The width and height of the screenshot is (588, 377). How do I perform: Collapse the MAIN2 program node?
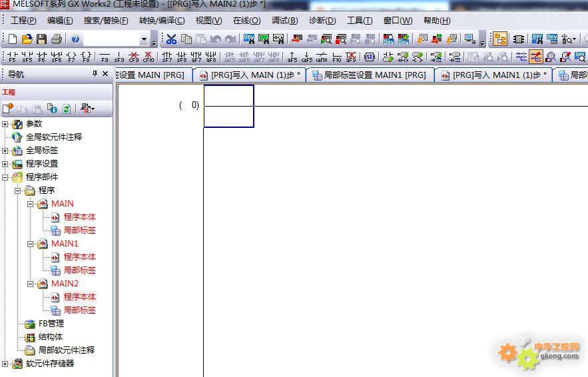(31, 284)
